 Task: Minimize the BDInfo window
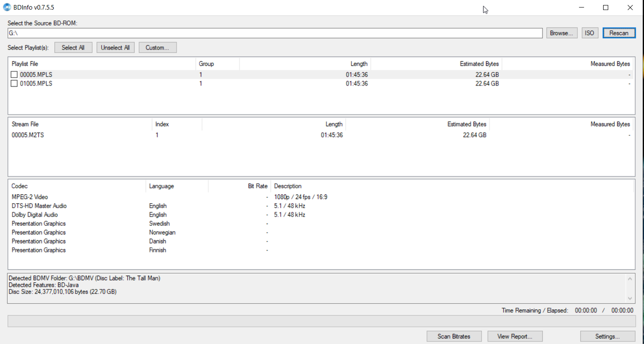[582, 8]
